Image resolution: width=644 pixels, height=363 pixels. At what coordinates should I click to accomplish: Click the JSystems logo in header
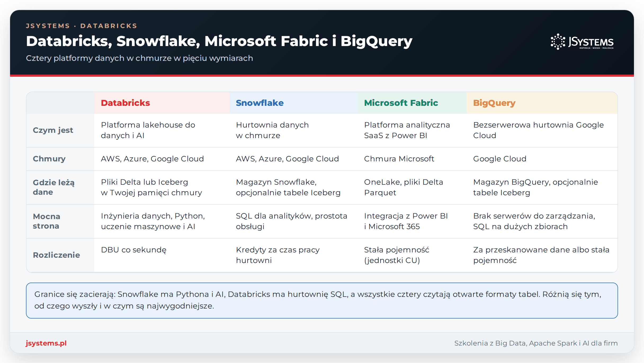tap(582, 42)
